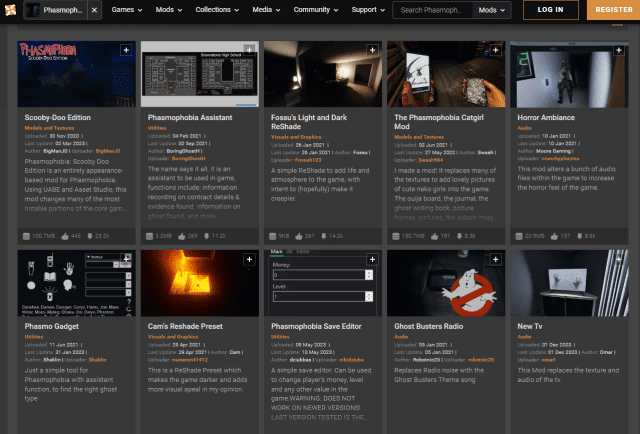Image resolution: width=640 pixels, height=434 pixels.
Task: Click plus icon on New Tv thumbnail
Action: [617, 259]
